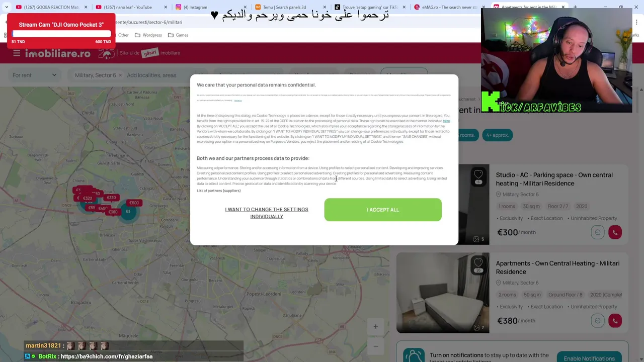Close the GOOBA REACTION YouTube tab
The image size is (644, 362).
[86, 7]
